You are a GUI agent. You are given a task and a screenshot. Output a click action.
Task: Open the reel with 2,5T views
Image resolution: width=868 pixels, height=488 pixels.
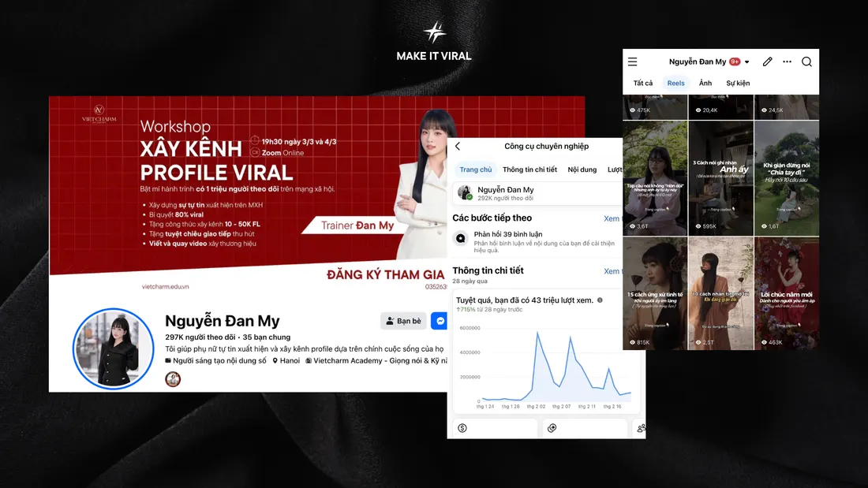click(720, 294)
